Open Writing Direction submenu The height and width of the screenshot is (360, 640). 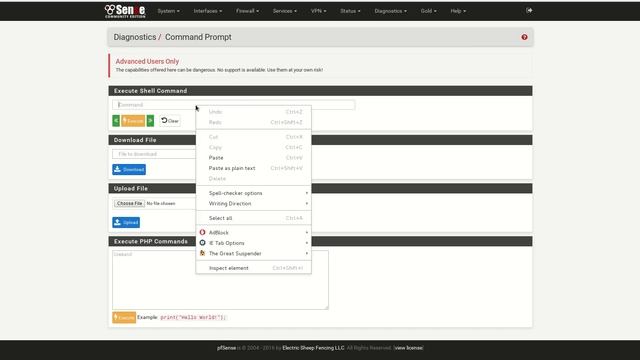point(253,204)
